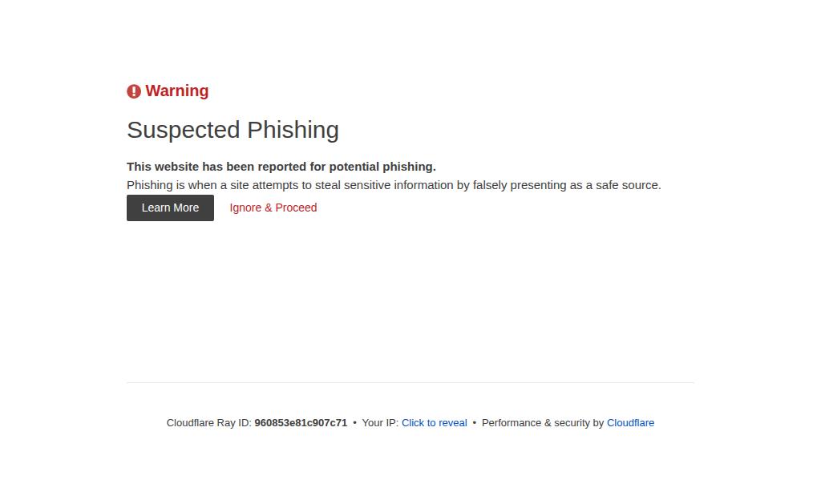The image size is (821, 504).
Task: Click the bullet separator before Performance & security
Action: coord(475,423)
